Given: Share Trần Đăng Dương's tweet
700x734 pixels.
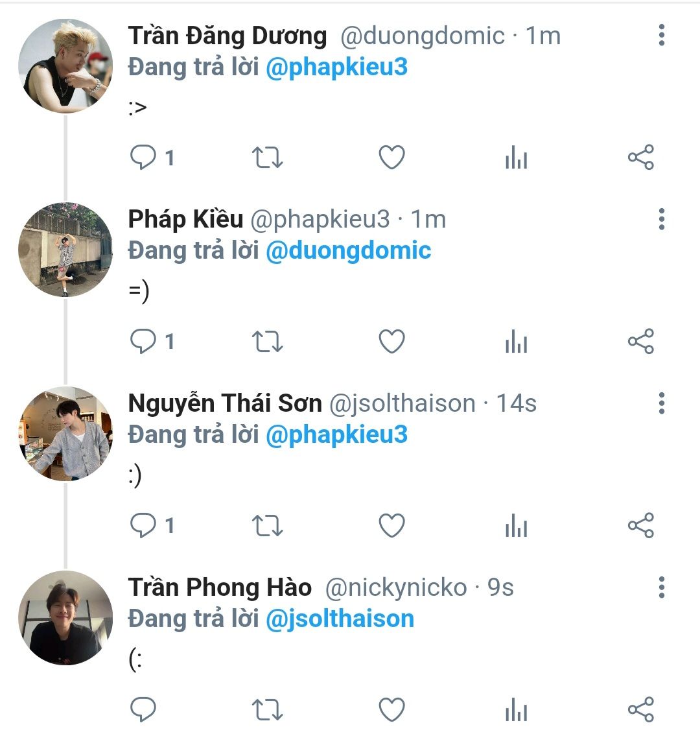Looking at the screenshot, I should 640,158.
